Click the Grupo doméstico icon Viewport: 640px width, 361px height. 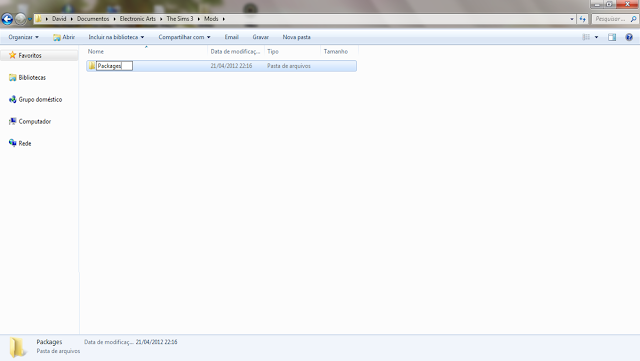point(13,99)
